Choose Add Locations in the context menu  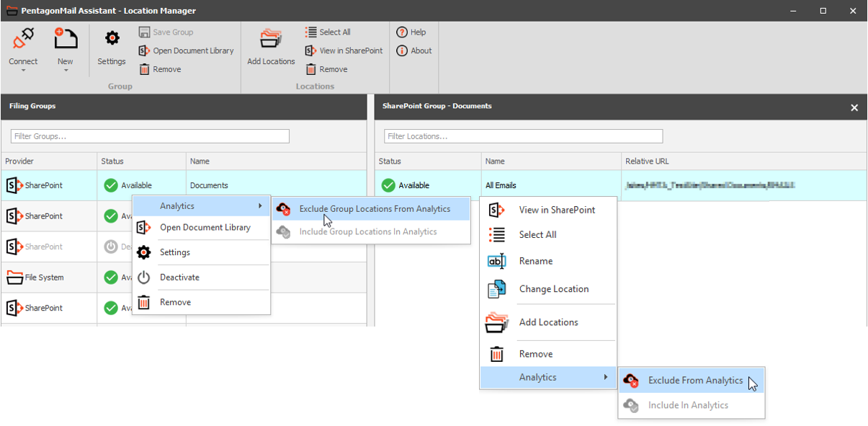tap(548, 322)
